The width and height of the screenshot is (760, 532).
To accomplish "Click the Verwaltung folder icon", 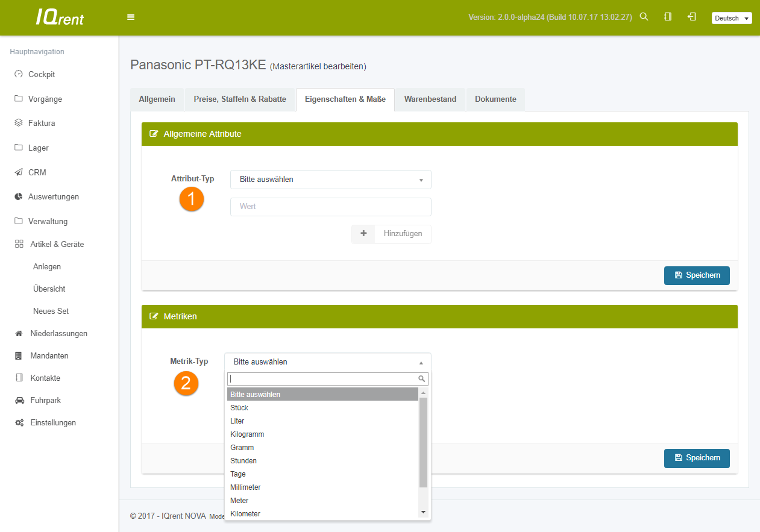I will coord(19,221).
